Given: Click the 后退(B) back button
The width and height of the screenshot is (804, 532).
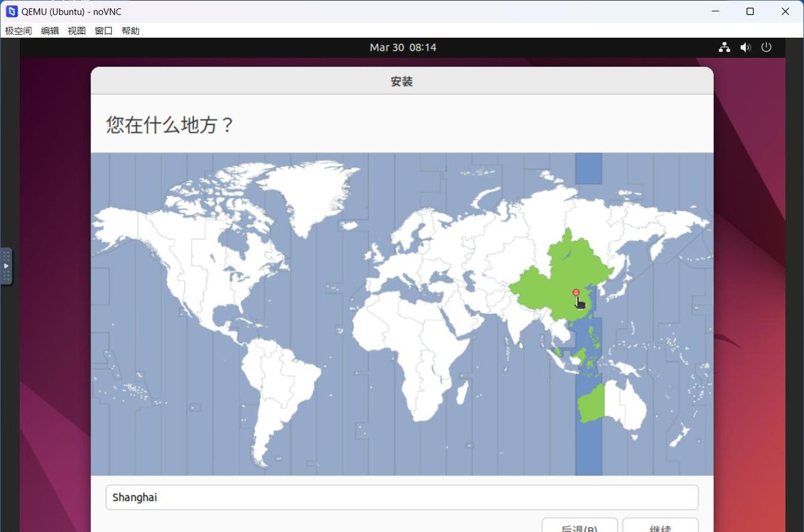Looking at the screenshot, I should pos(579,526).
